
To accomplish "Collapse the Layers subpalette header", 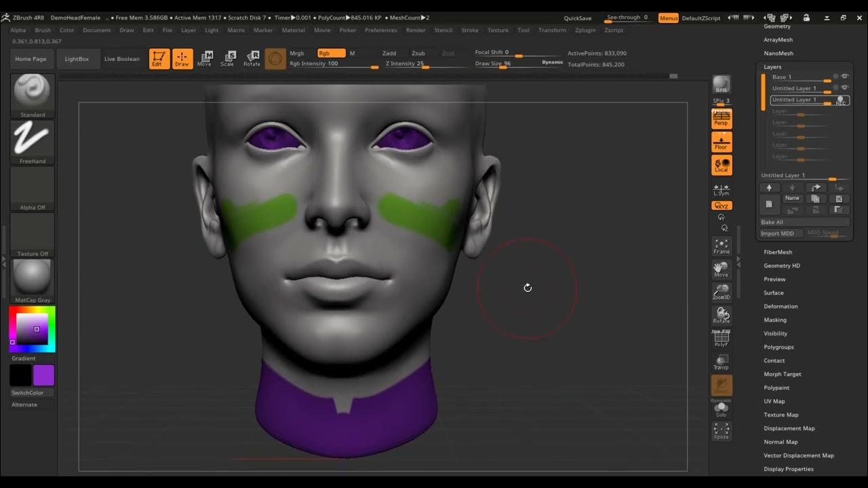I will (772, 67).
